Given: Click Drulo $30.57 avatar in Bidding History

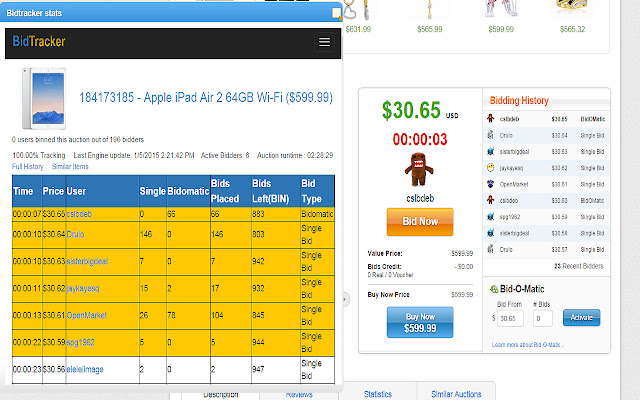Looking at the screenshot, I should [x=491, y=249].
